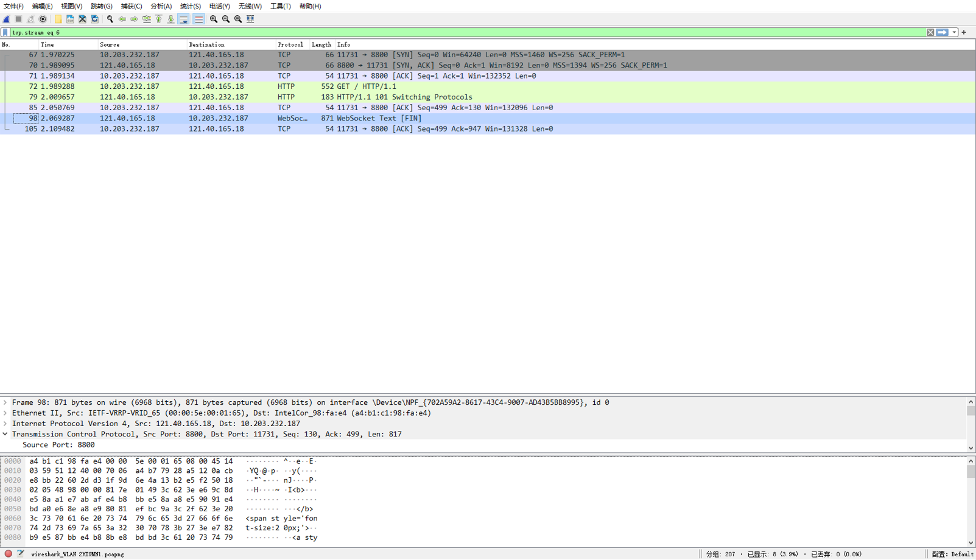Open the 电话(Y) menu
Screen dimensions: 976x560
click(x=220, y=6)
